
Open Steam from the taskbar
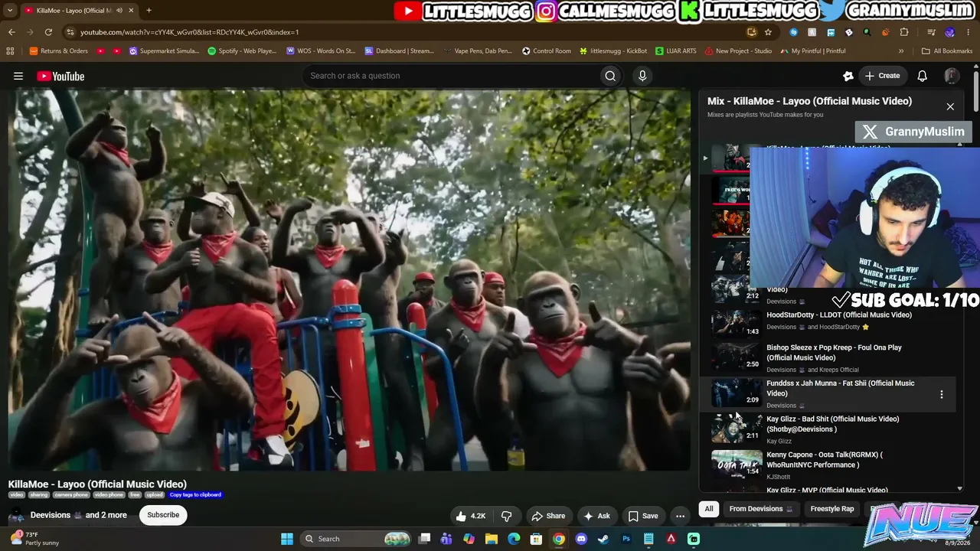pyautogui.click(x=603, y=539)
